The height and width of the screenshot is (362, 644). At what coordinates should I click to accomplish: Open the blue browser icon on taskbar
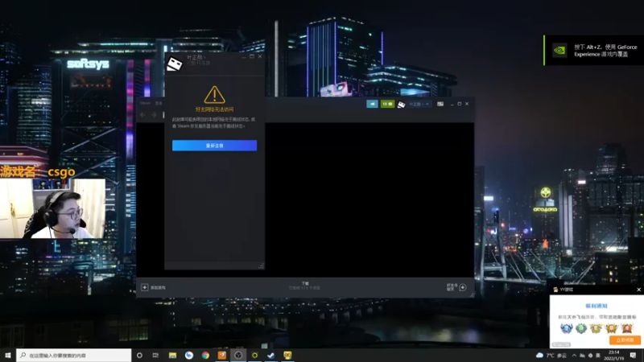(189, 355)
